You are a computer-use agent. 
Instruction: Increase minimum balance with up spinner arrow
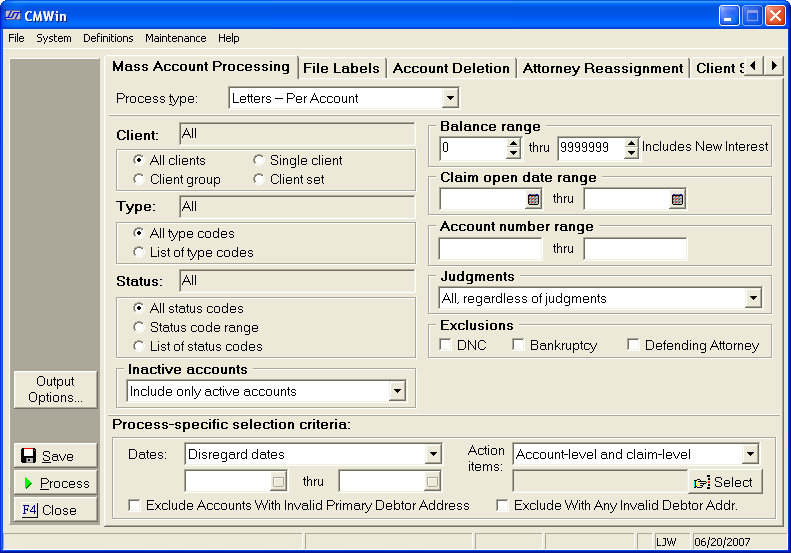pos(513,143)
